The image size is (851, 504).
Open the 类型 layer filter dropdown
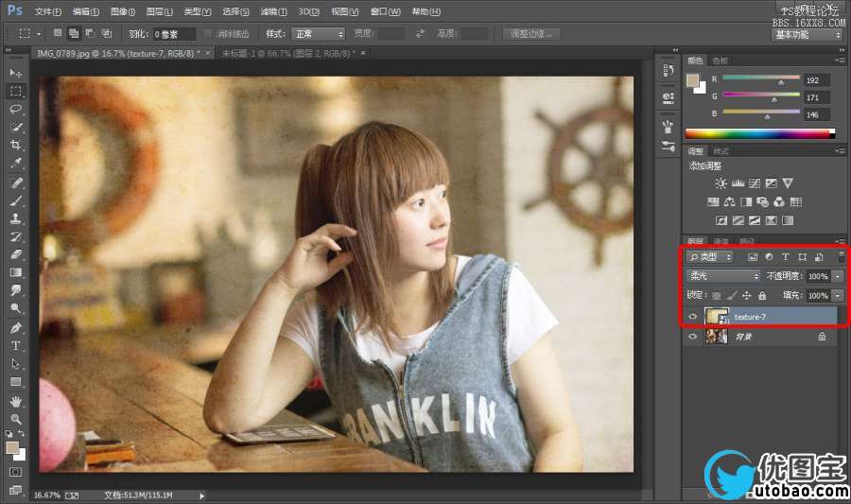(710, 257)
